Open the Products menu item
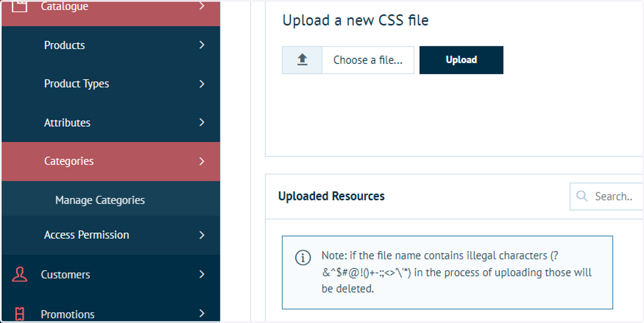 [x=111, y=45]
